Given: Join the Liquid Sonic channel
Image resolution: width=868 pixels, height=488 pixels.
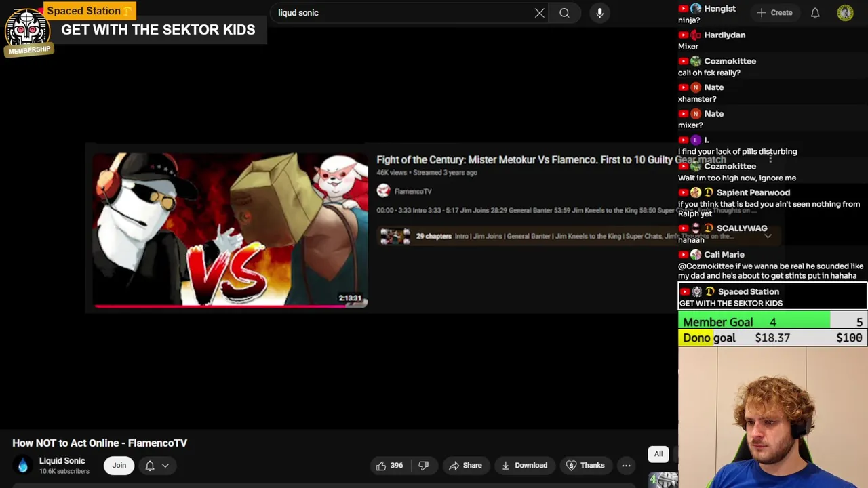Looking at the screenshot, I should point(119,466).
